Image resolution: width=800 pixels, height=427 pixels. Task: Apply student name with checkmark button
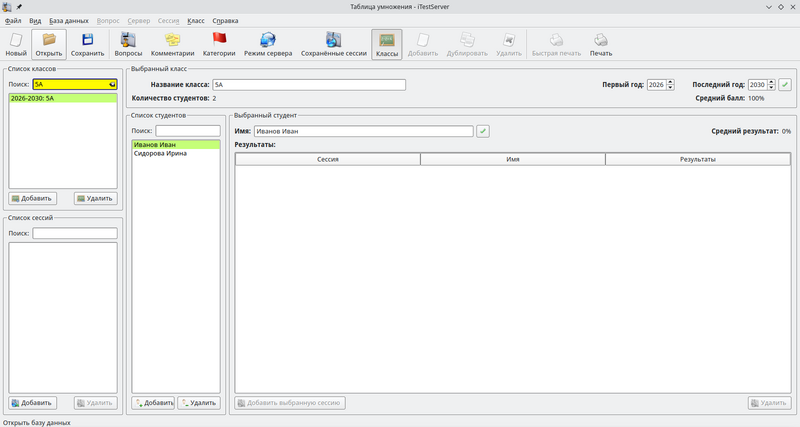tap(483, 131)
